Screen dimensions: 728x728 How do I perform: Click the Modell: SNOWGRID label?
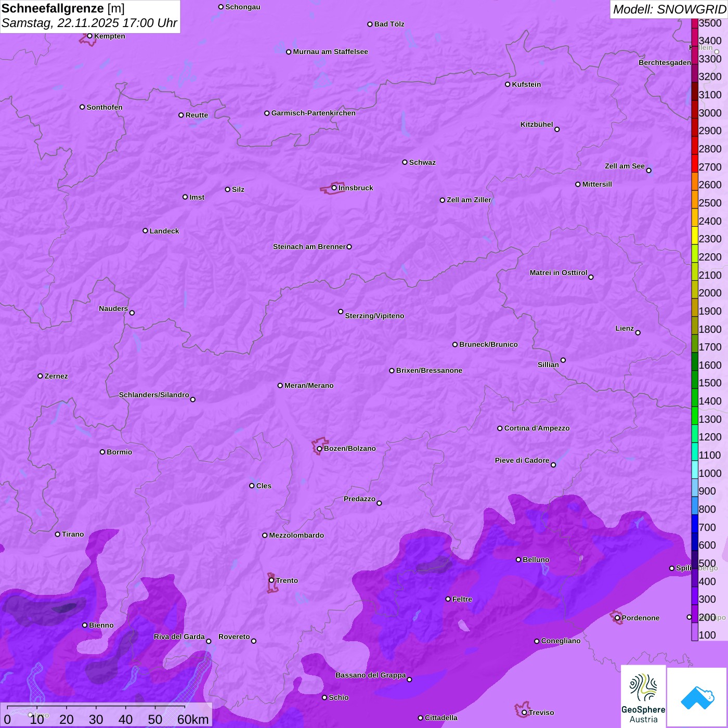pyautogui.click(x=669, y=9)
